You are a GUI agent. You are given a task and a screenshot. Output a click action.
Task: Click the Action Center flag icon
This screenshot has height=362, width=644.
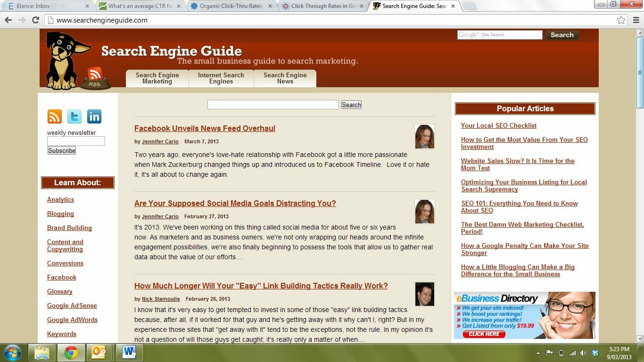click(x=549, y=353)
